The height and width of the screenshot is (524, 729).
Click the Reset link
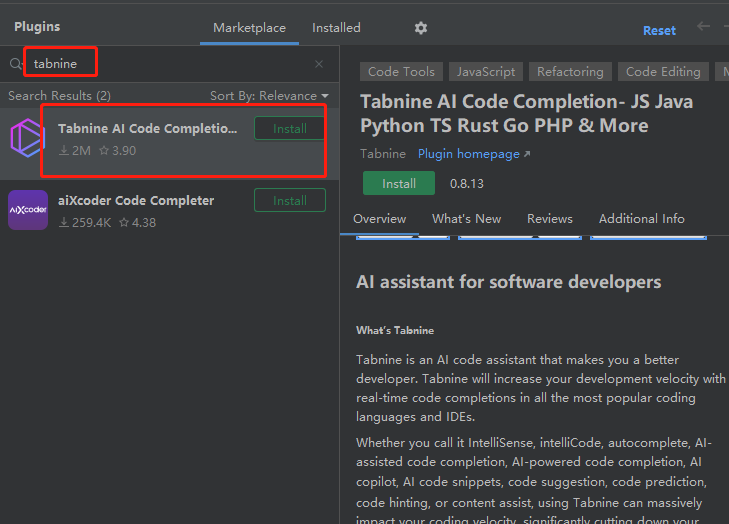pos(659,31)
